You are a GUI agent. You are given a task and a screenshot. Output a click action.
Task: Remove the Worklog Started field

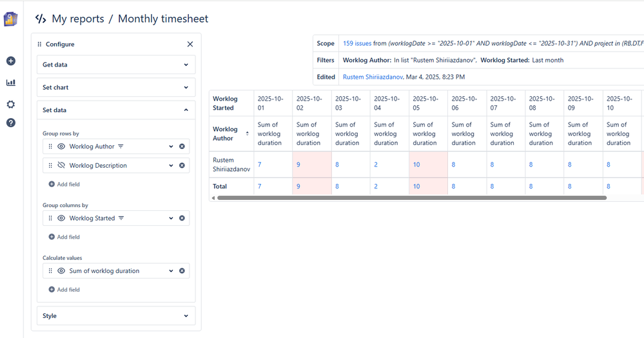point(182,218)
